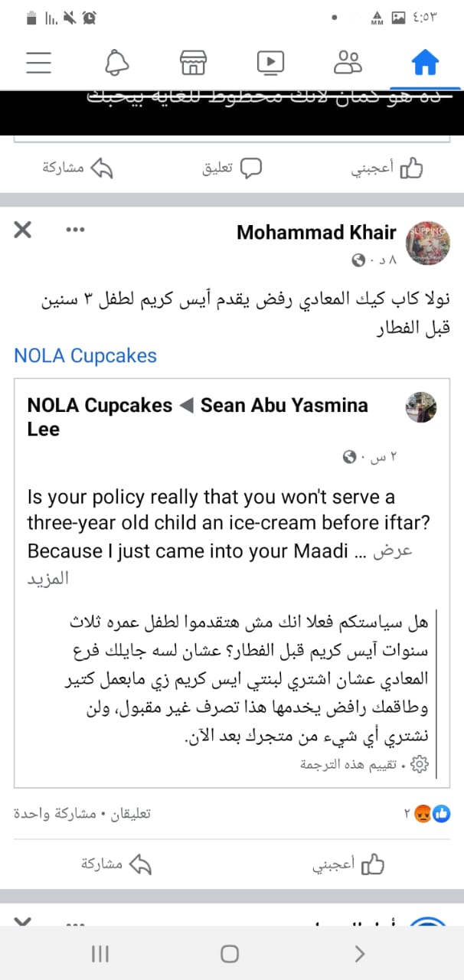Go to the Home feed tab
This screenshot has width=464, height=980.
(x=426, y=62)
